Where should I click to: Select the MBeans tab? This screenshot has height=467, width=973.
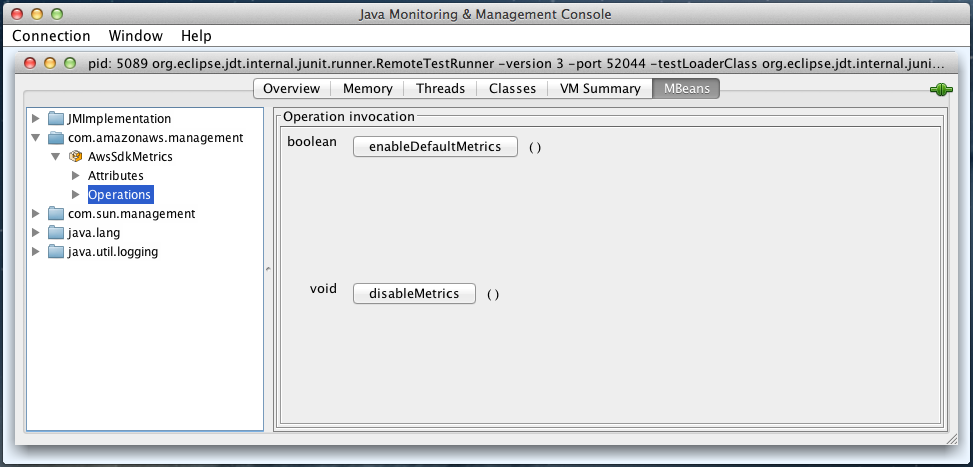(686, 89)
